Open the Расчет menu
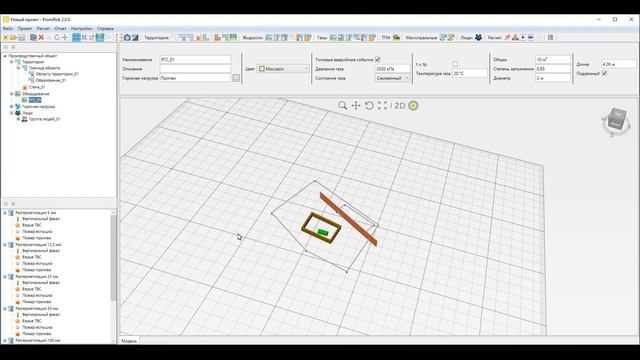Screen dimensions: 640x360 [x=43, y=29]
